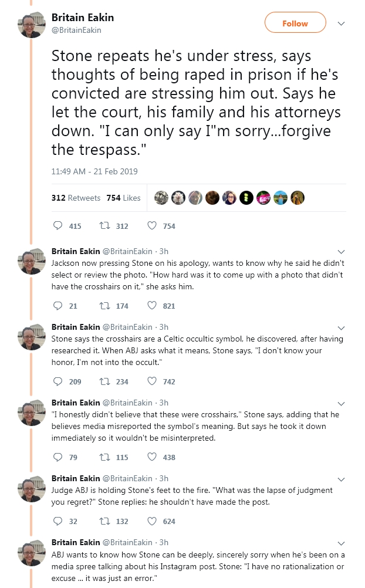
Task: Open the dropdown chevron beside Follow button
Action: click(341, 23)
